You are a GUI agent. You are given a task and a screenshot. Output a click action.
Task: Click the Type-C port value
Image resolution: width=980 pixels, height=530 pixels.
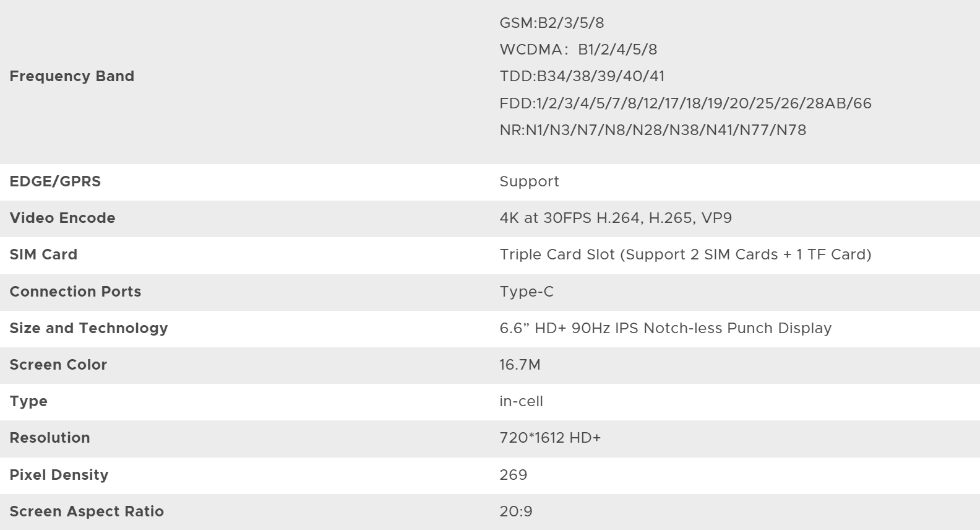pos(527,292)
